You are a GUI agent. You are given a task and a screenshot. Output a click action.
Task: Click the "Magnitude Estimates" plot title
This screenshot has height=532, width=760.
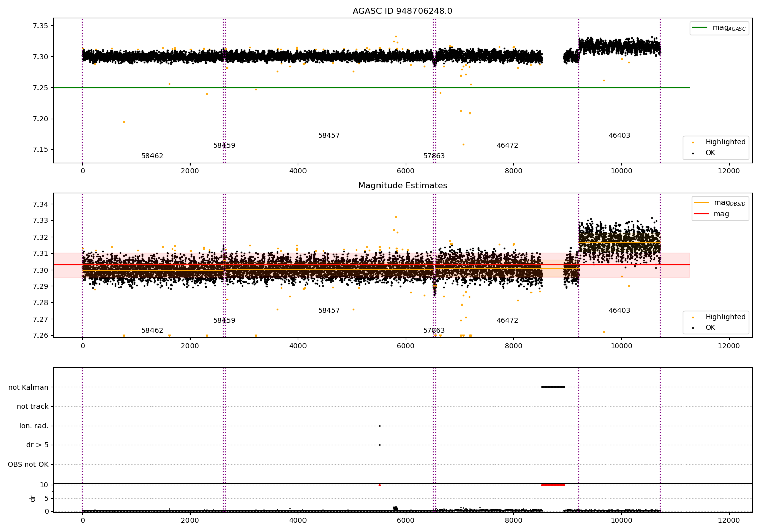[402, 186]
